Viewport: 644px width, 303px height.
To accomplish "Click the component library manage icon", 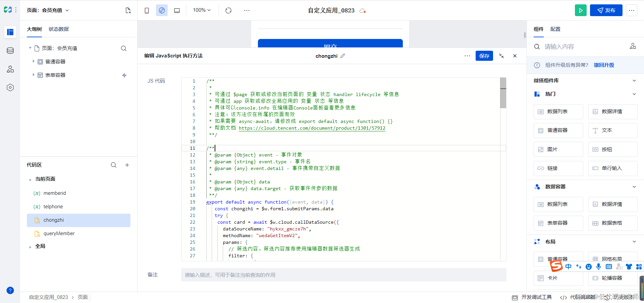I will [633, 46].
